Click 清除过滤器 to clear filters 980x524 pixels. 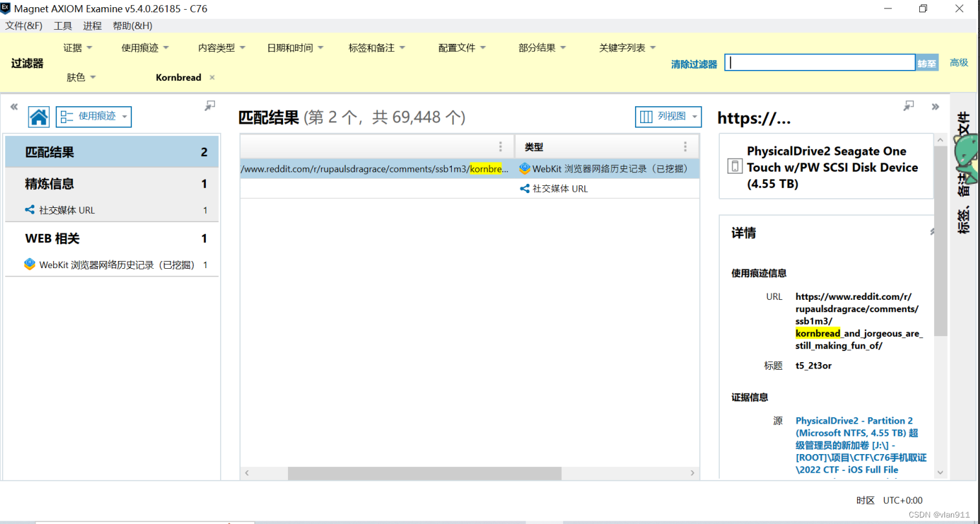(694, 64)
